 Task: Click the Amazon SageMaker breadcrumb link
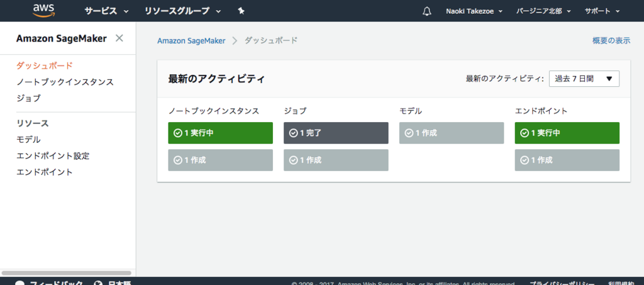coord(191,41)
